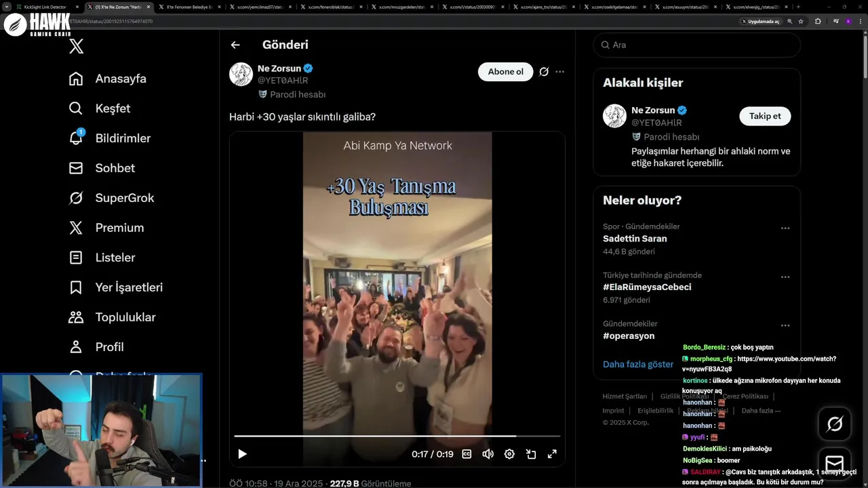This screenshot has height=488, width=868.
Task: Click the Abone ol button
Action: pyautogui.click(x=506, y=72)
